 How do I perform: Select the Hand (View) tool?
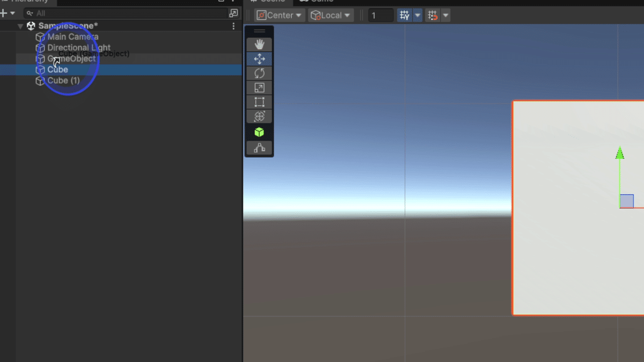coord(259,45)
